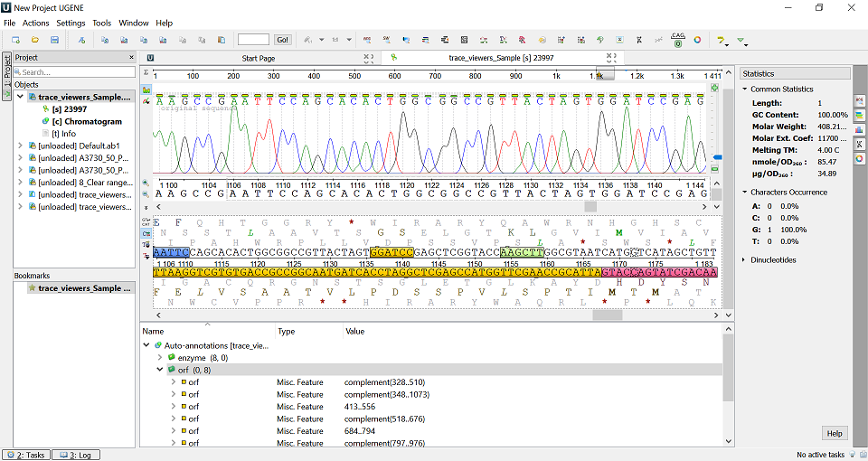The height and width of the screenshot is (461, 868).
Task: Open the dotplot build icon
Action: (x=464, y=40)
